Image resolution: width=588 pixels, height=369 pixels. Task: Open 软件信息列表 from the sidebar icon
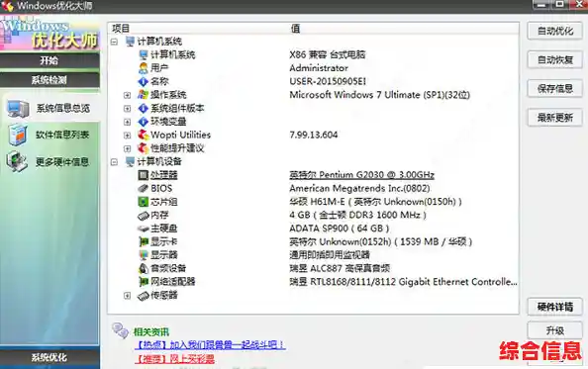17,135
